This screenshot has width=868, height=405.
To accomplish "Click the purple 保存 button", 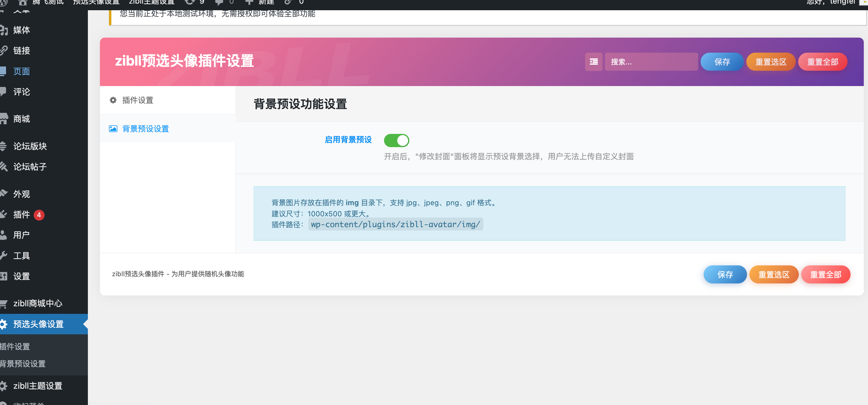I will coord(722,62).
